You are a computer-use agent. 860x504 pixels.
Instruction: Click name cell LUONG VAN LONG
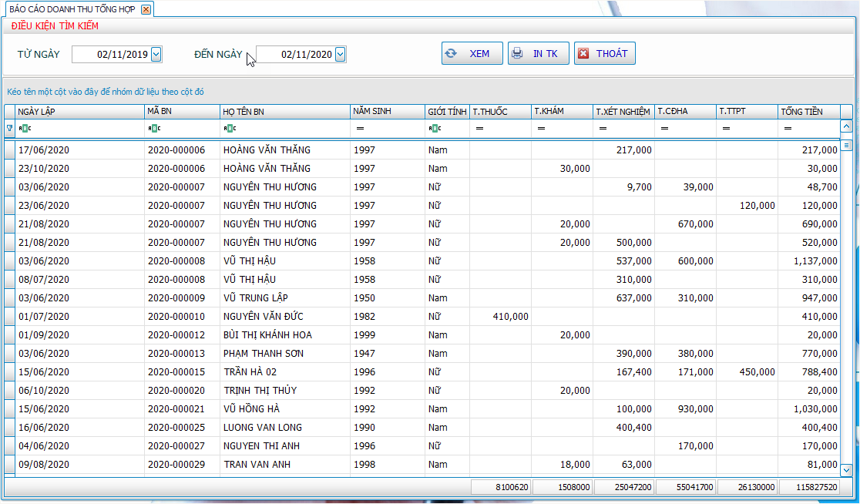[x=285, y=427]
